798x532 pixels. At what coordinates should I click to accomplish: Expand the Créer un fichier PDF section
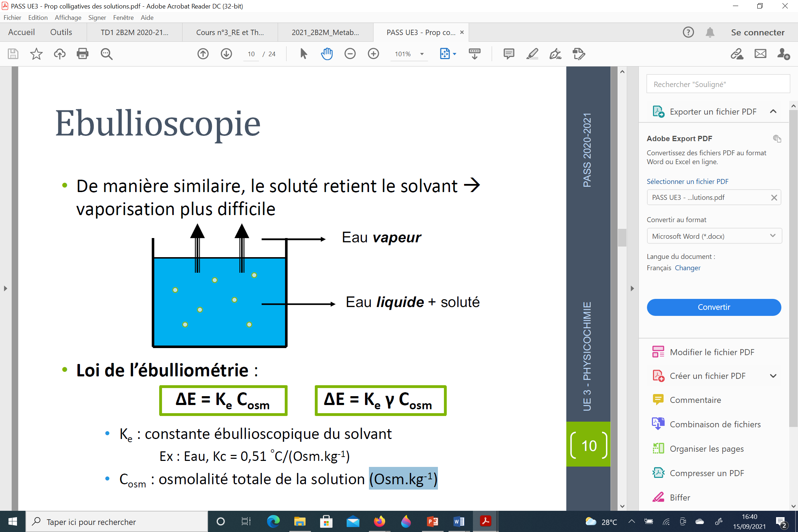click(773, 376)
